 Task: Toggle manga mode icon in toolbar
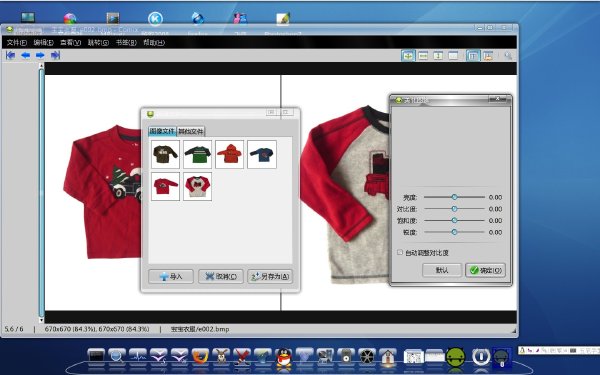(488, 56)
